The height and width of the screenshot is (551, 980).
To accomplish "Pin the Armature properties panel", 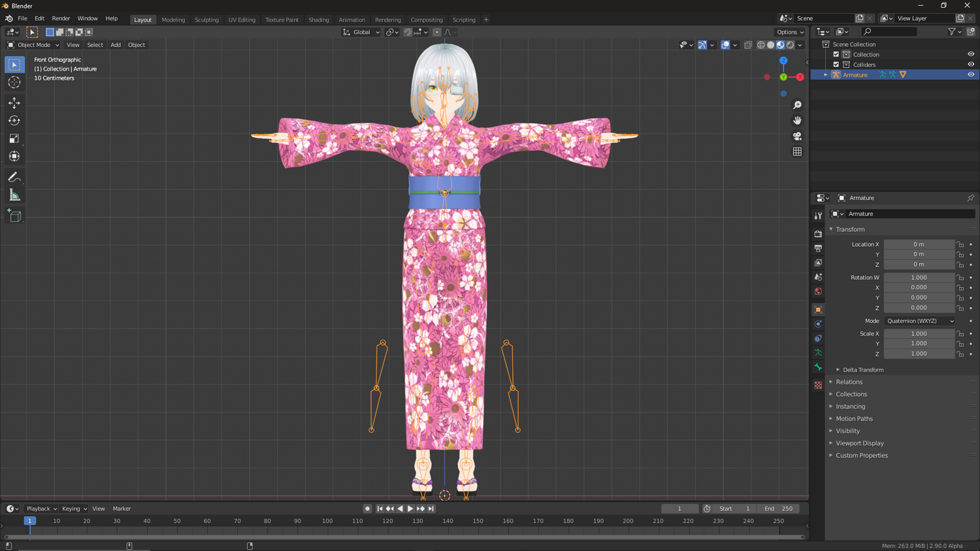I will point(971,198).
